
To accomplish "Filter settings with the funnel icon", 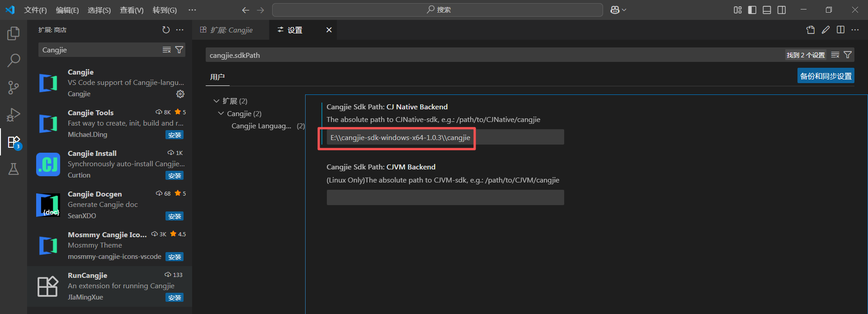I will pos(848,55).
